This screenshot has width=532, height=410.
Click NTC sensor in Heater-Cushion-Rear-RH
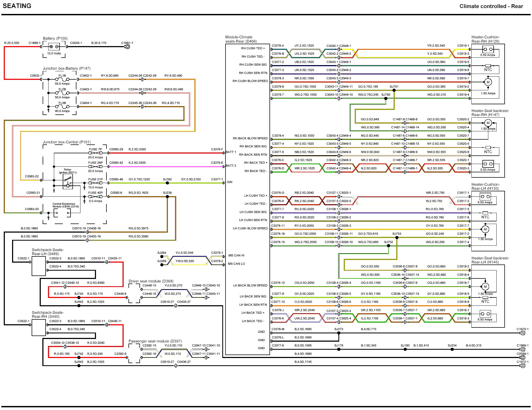488,66
